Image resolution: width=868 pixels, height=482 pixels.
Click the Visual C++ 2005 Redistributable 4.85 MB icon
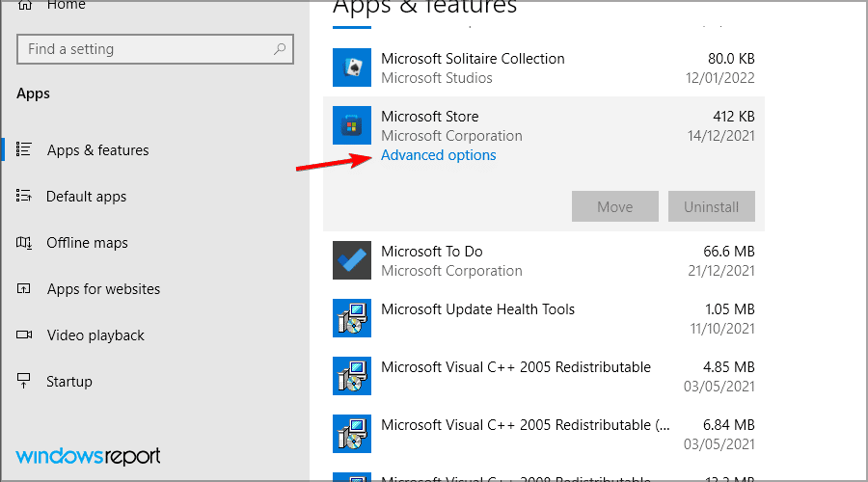tap(352, 376)
